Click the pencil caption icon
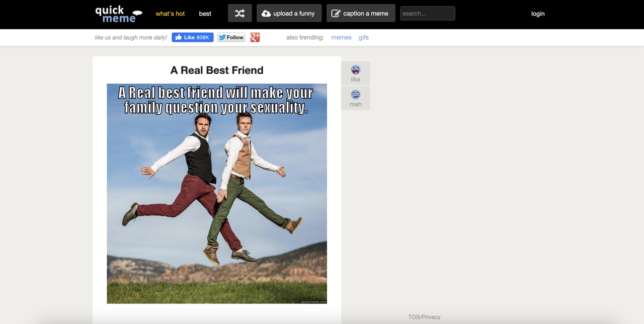The image size is (644, 324). click(336, 14)
